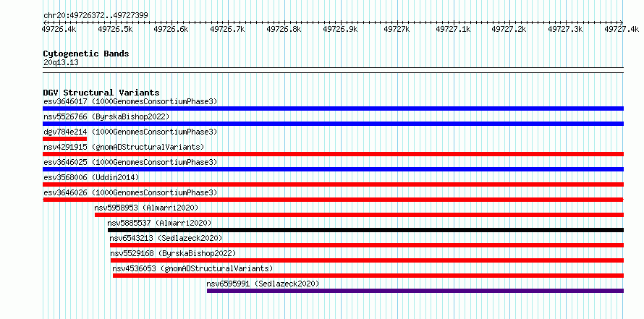This screenshot has height=319, width=644.
Task: Select the red bar under esv3646026
Action: click(333, 200)
